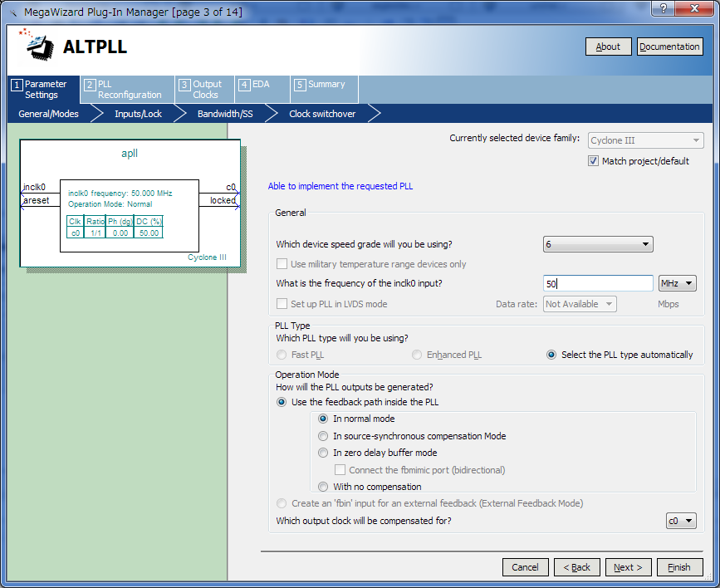This screenshot has height=588, width=720.
Task: Click the MegaWizard title bar wand icon
Action: [x=13, y=12]
